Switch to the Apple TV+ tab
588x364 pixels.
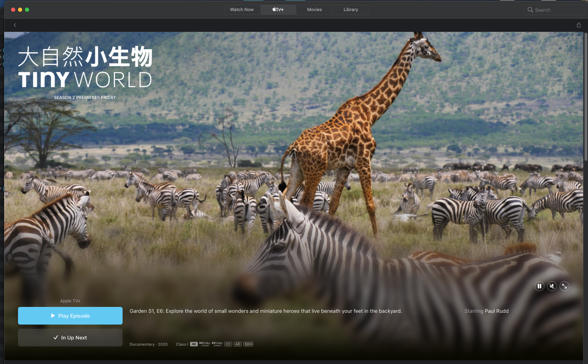point(278,10)
